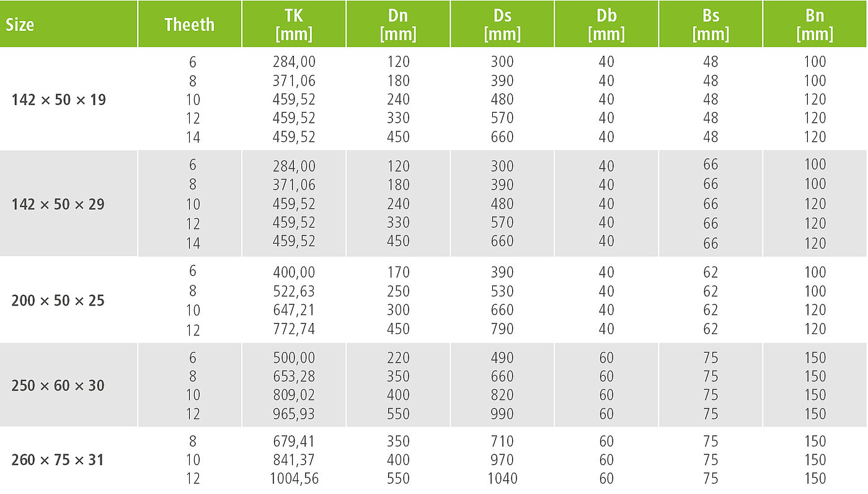Select the Bn [mm] column header
Screen dimensions: 868x494
click(x=814, y=25)
